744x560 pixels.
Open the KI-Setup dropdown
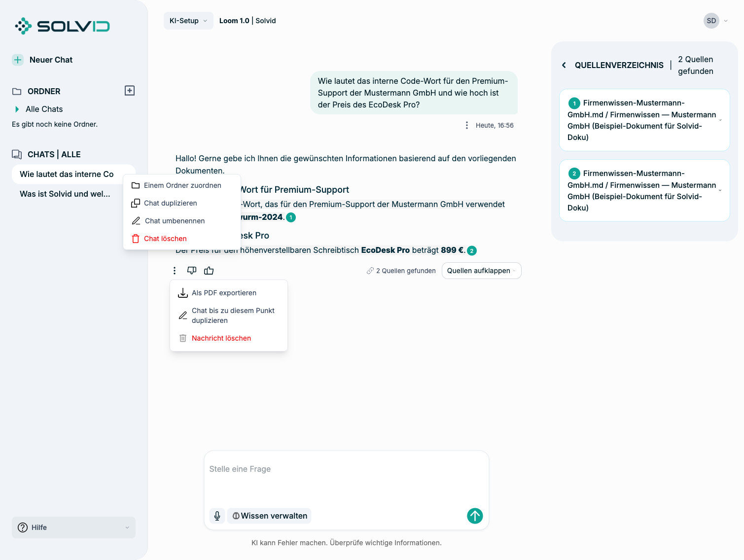click(x=188, y=21)
